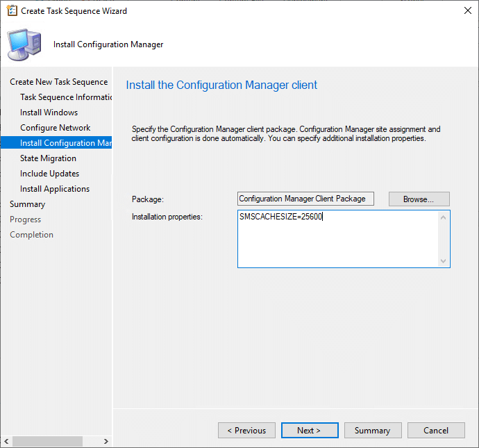Proceed with the Next button
Image resolution: width=479 pixels, height=448 pixels.
(x=310, y=430)
